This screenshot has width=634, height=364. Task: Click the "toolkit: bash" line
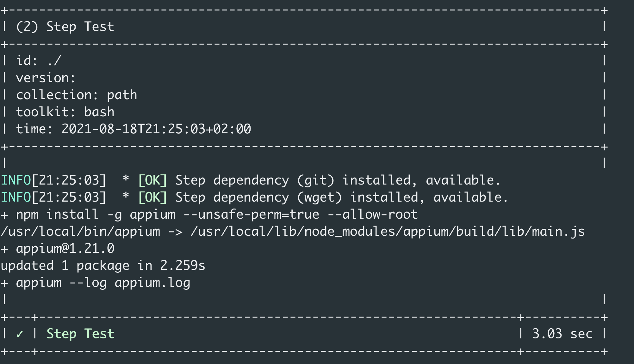coord(65,112)
